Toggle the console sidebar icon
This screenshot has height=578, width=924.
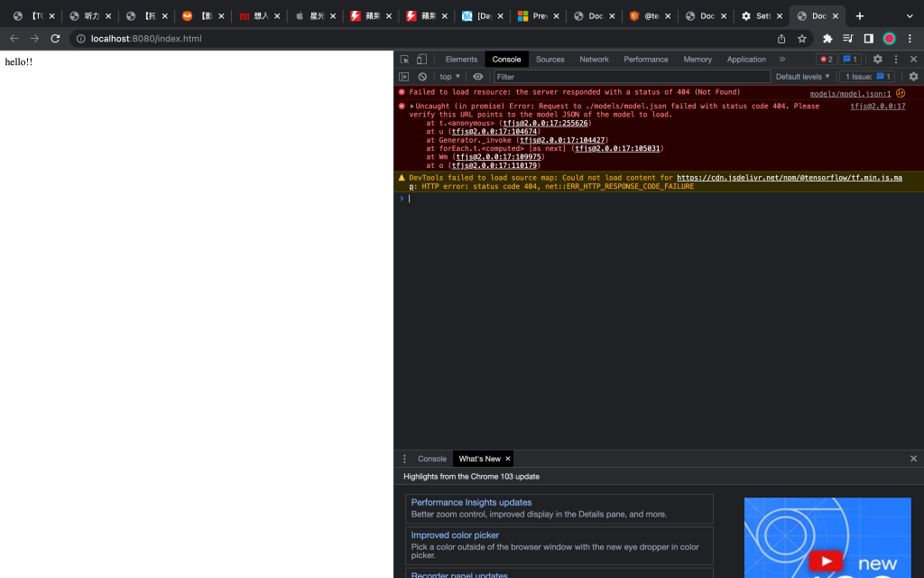(403, 77)
